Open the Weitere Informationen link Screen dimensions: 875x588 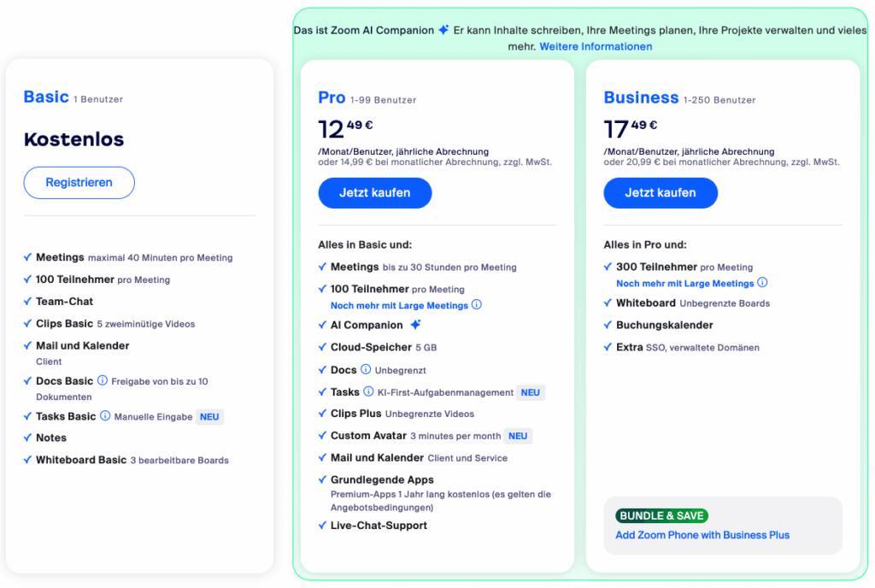coord(596,47)
